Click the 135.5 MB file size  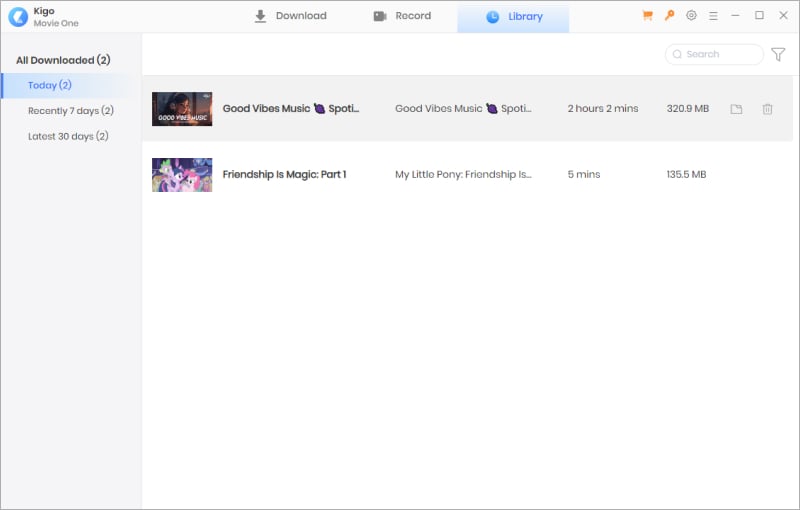point(686,174)
